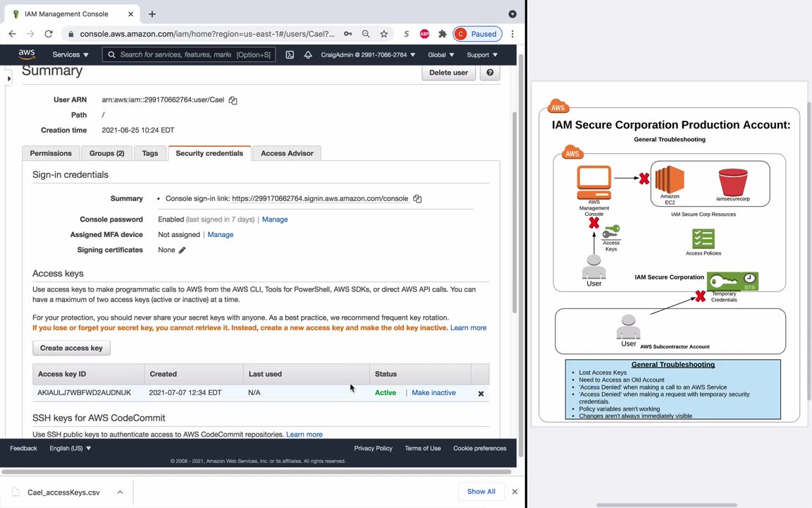Click the Create access key button
Screen dimensions: 812x508
pyautogui.click(x=71, y=348)
